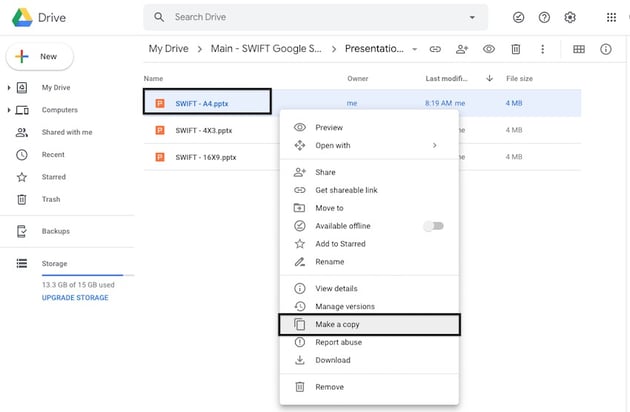Image resolution: width=630 pixels, height=412 pixels.
Task: Select Preview in the context menu
Action: (369, 127)
